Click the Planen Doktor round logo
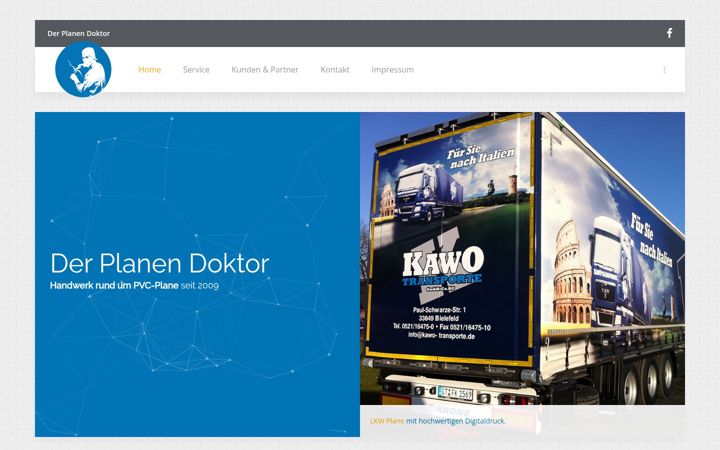Viewport: 720px width, 450px height. [83, 69]
